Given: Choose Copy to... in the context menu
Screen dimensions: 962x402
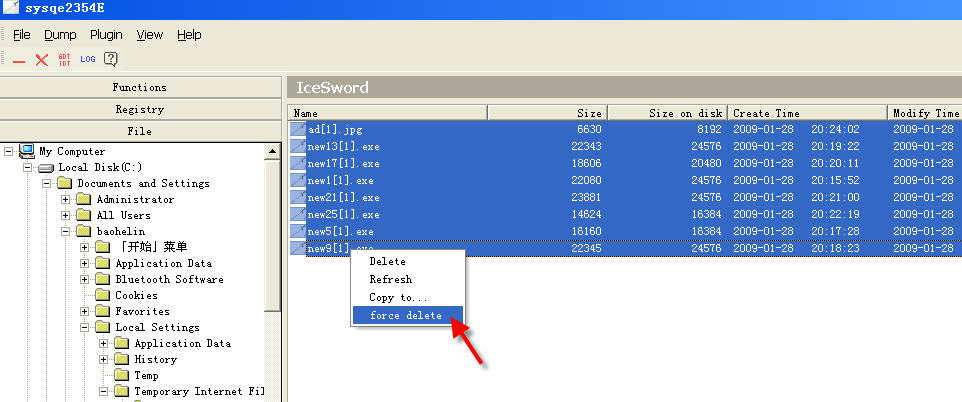Looking at the screenshot, I should click(x=407, y=298).
